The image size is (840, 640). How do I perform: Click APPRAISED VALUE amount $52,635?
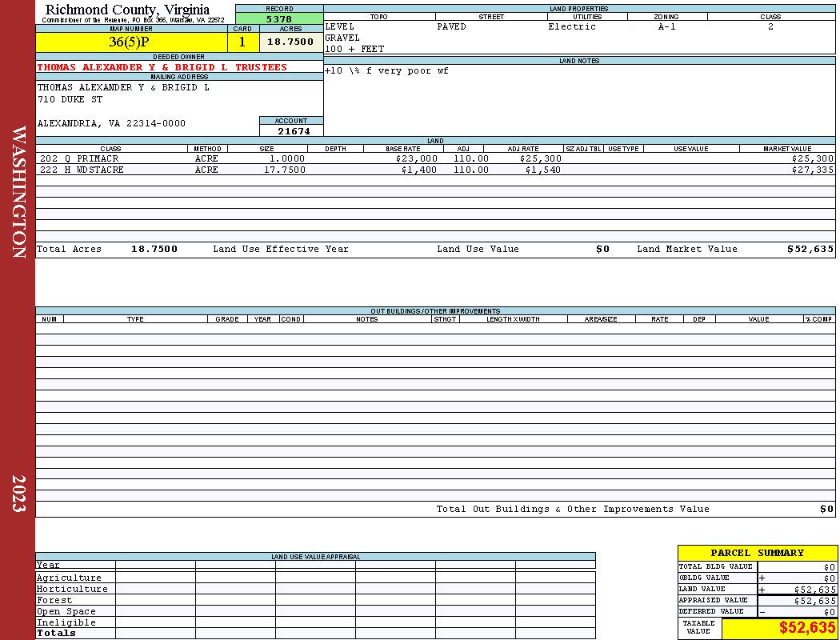[x=814, y=601]
